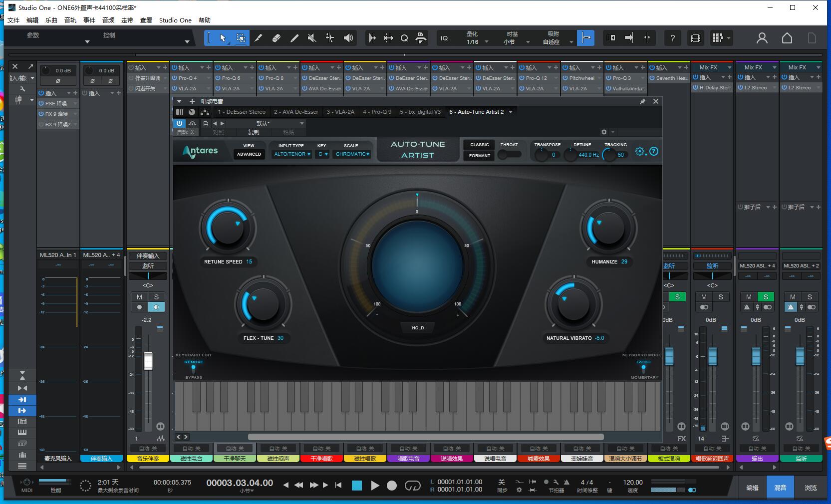Toggle the Loop button in transport
831x504 pixels.
click(413, 486)
